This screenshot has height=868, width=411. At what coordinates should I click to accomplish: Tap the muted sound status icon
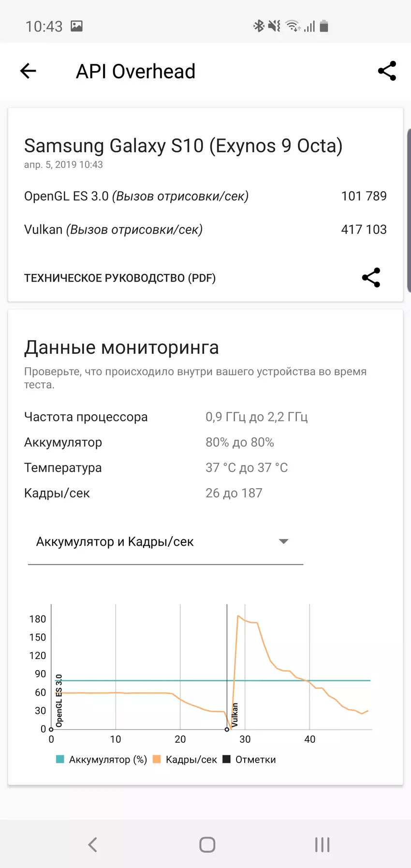click(x=274, y=26)
